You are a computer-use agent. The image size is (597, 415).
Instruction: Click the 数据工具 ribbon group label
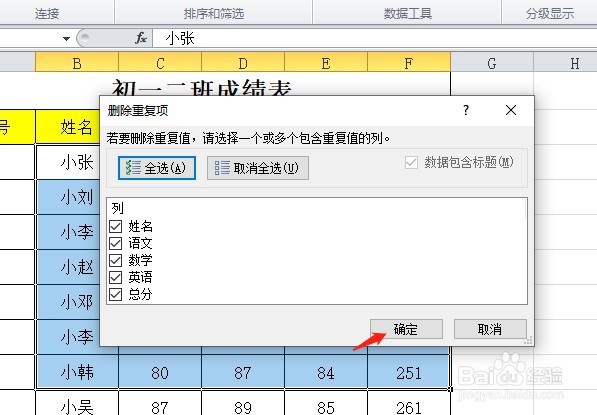(x=408, y=14)
